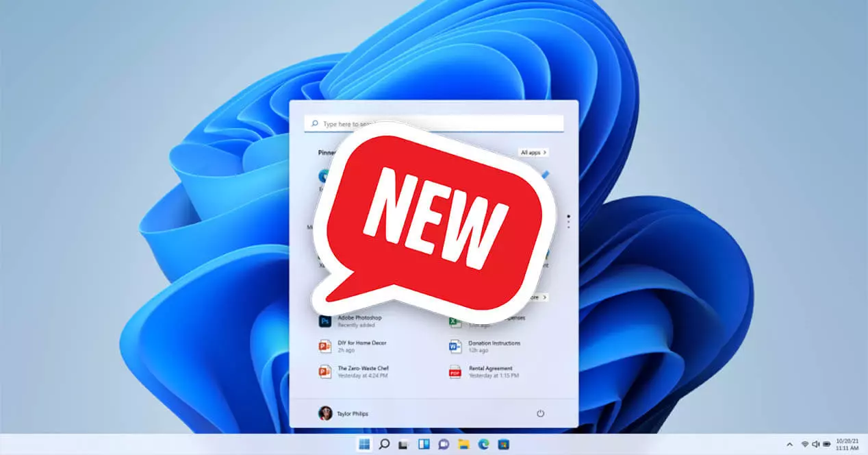
Task: Click the power button in Start menu
Action: click(541, 413)
